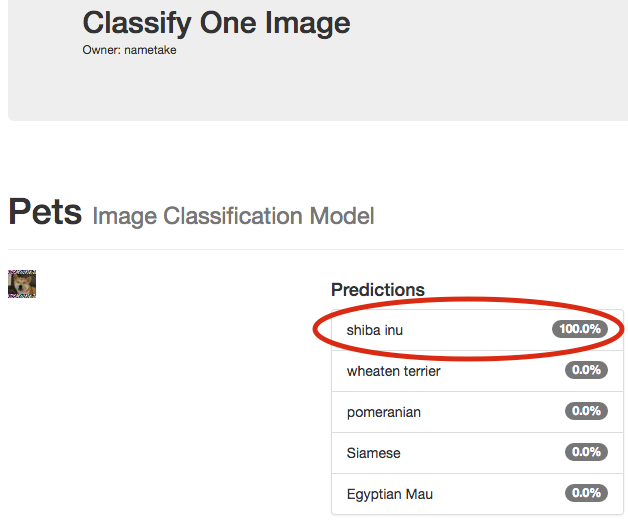Select the Egyptian Mau prediction row
628x522 pixels.
(477, 494)
